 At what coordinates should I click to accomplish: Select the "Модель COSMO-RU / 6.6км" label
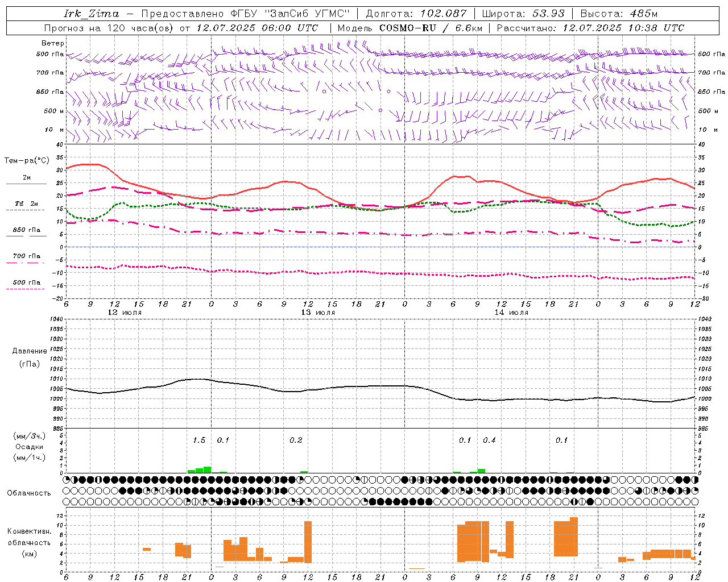[x=410, y=28]
